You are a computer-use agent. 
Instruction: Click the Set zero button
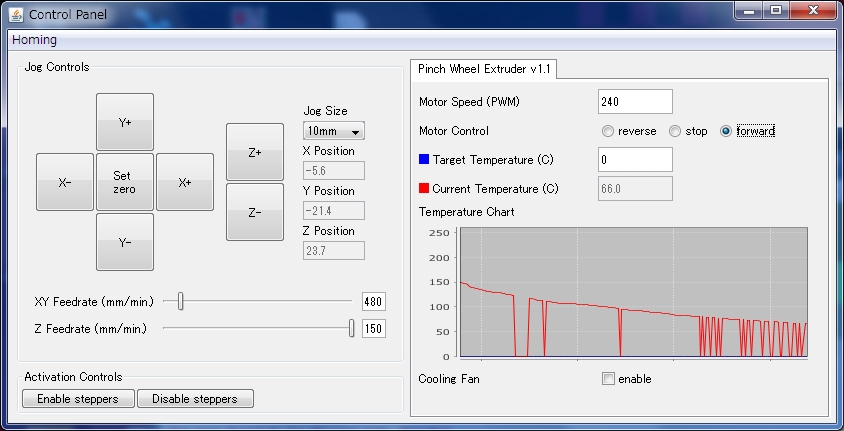pos(125,182)
